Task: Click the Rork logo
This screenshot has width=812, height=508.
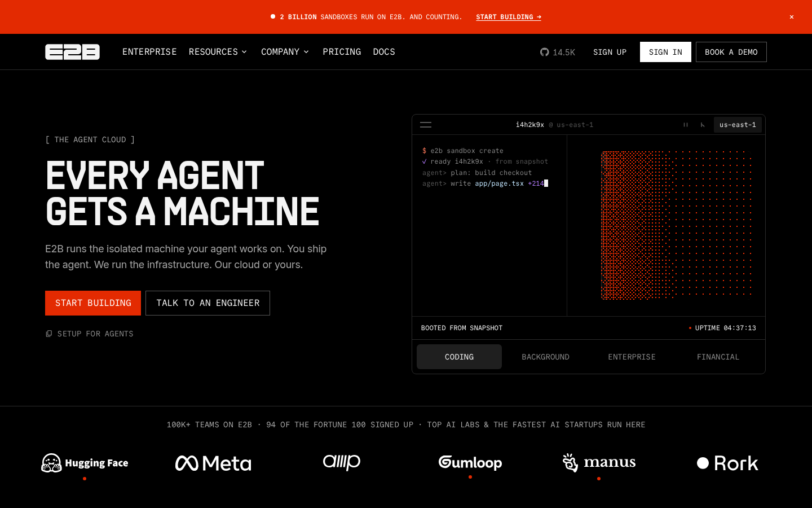Action: coord(727,463)
